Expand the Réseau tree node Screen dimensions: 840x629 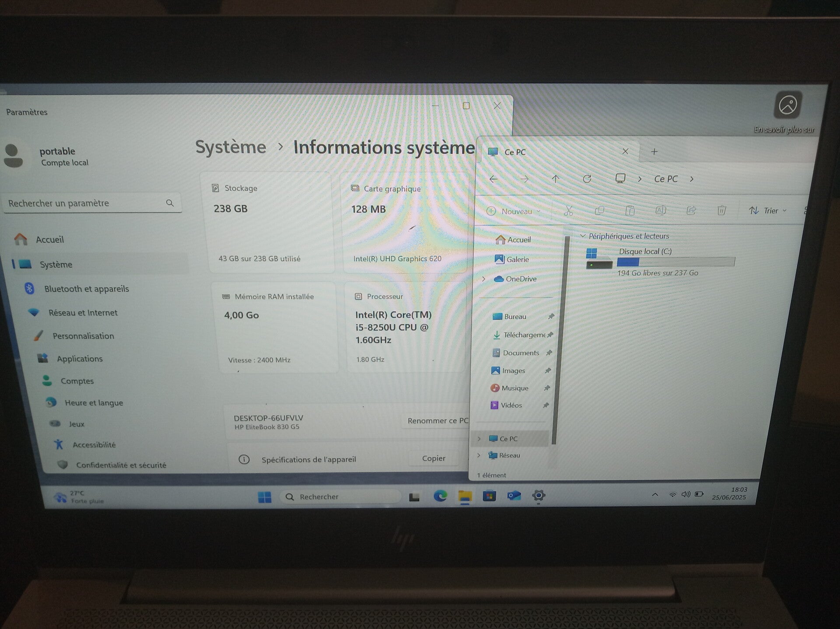(x=479, y=455)
